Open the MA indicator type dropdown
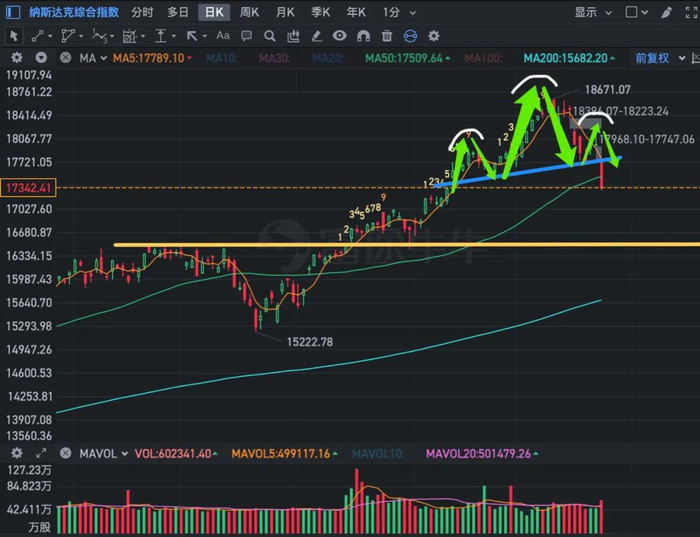The width and height of the screenshot is (700, 537). pyautogui.click(x=93, y=58)
